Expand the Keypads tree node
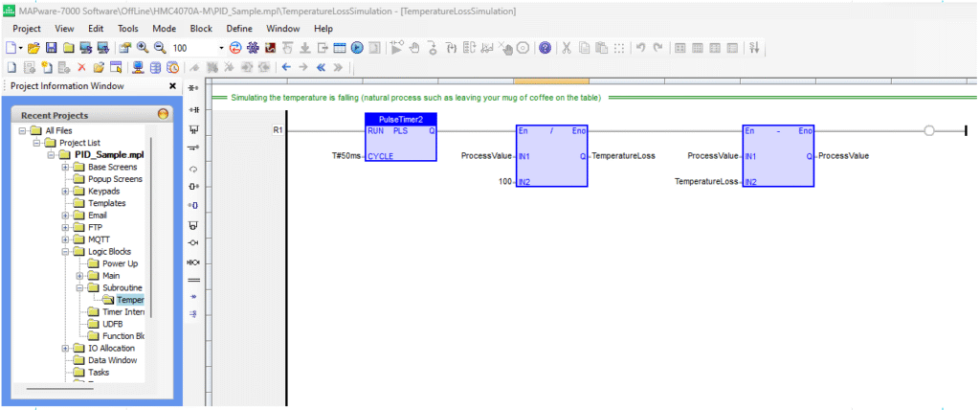 tap(65, 191)
